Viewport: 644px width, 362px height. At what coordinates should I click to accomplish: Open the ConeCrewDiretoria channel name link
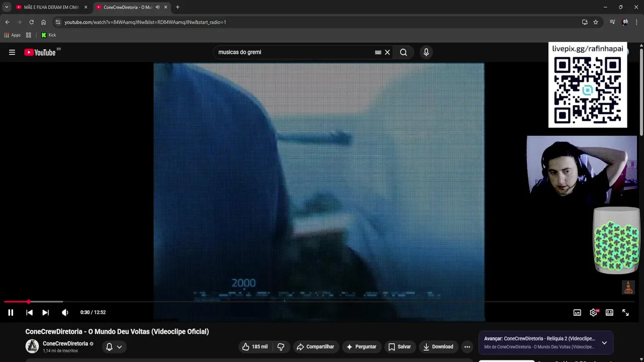[65, 343]
